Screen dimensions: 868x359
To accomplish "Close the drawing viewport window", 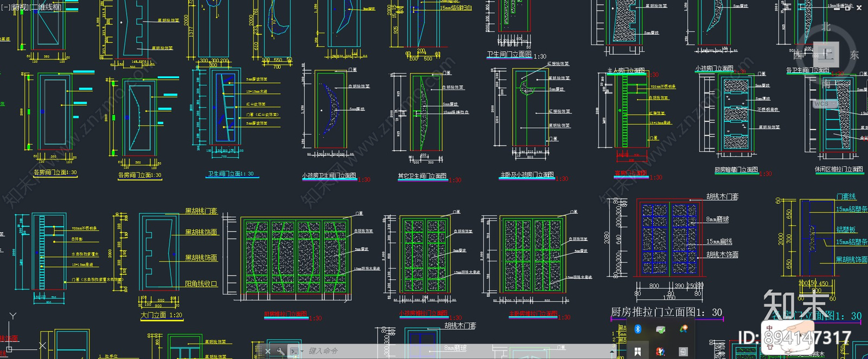I will click(859, 8).
